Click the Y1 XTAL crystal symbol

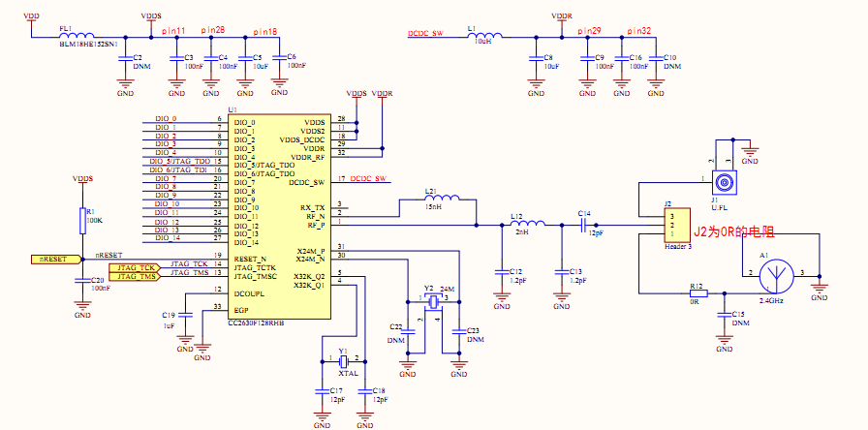coord(344,362)
